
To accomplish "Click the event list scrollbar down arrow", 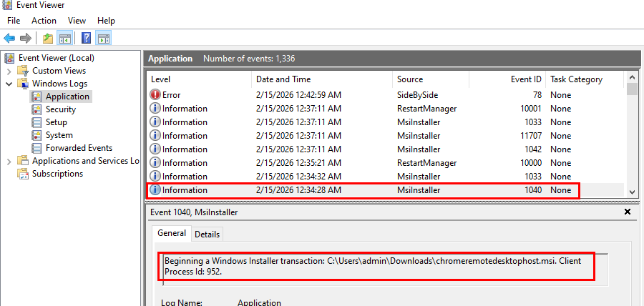I will pyautogui.click(x=632, y=192).
